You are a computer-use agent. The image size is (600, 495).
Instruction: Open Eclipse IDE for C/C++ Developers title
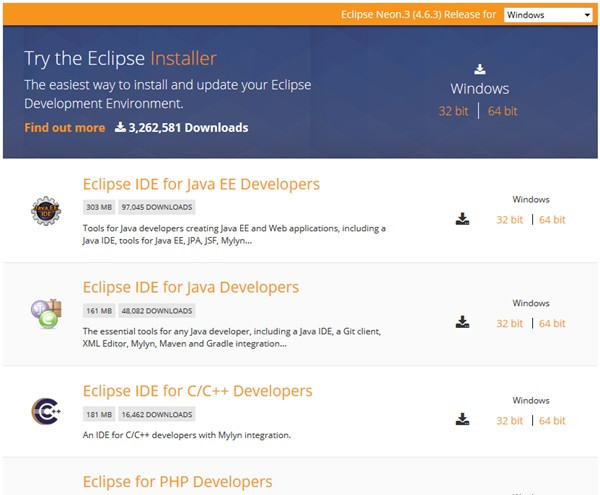point(197,391)
